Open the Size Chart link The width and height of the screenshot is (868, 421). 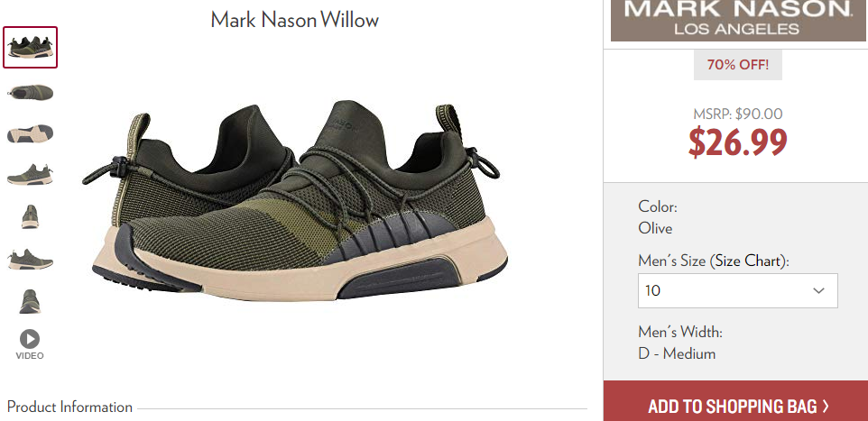point(747,261)
